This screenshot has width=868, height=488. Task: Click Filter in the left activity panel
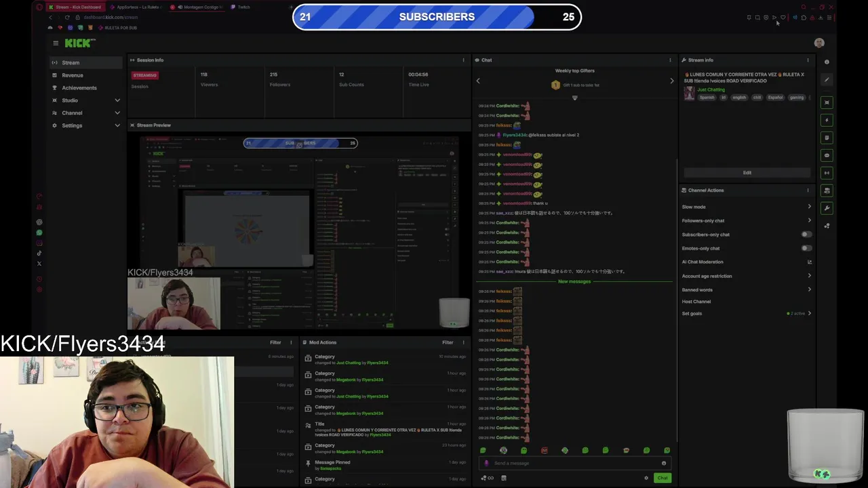275,342
